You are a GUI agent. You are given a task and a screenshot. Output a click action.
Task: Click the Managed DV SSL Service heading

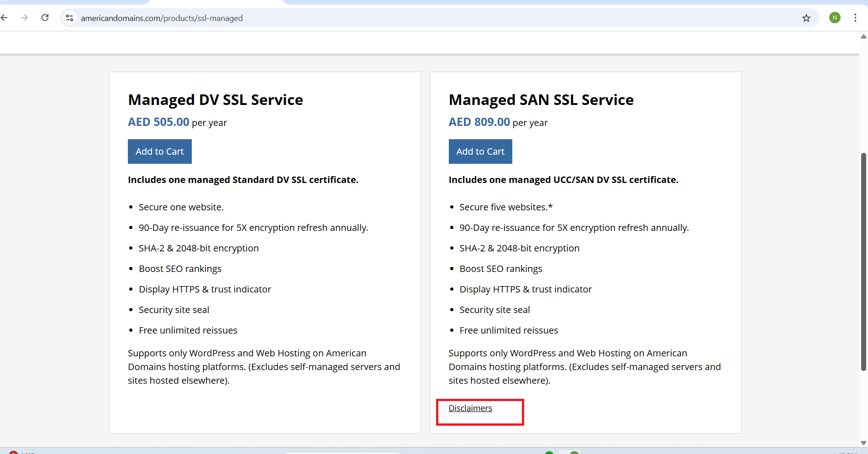[215, 100]
